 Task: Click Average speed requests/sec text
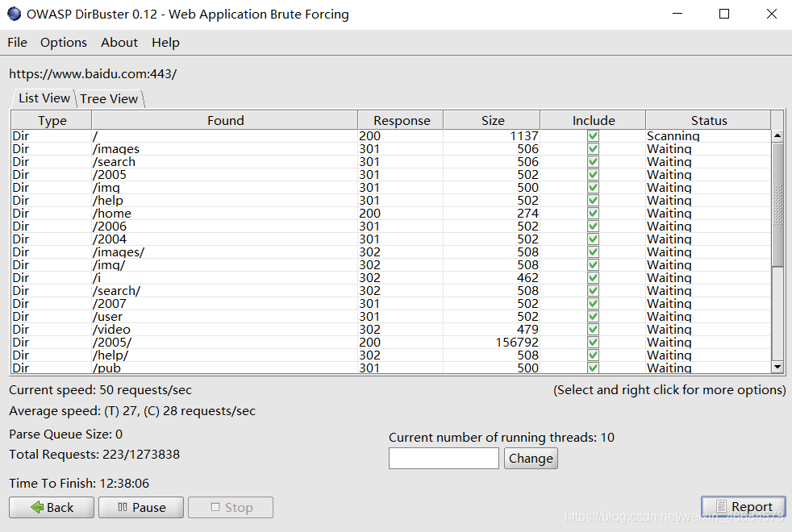(x=132, y=411)
